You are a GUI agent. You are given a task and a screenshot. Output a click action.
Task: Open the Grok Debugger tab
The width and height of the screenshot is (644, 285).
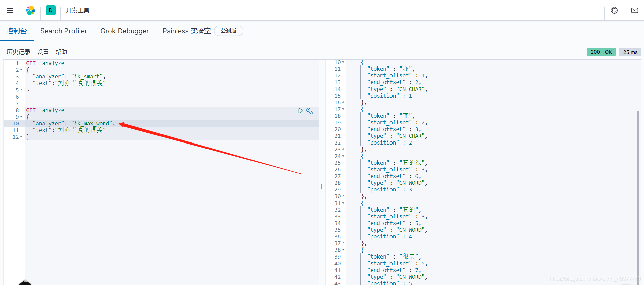pos(125,31)
